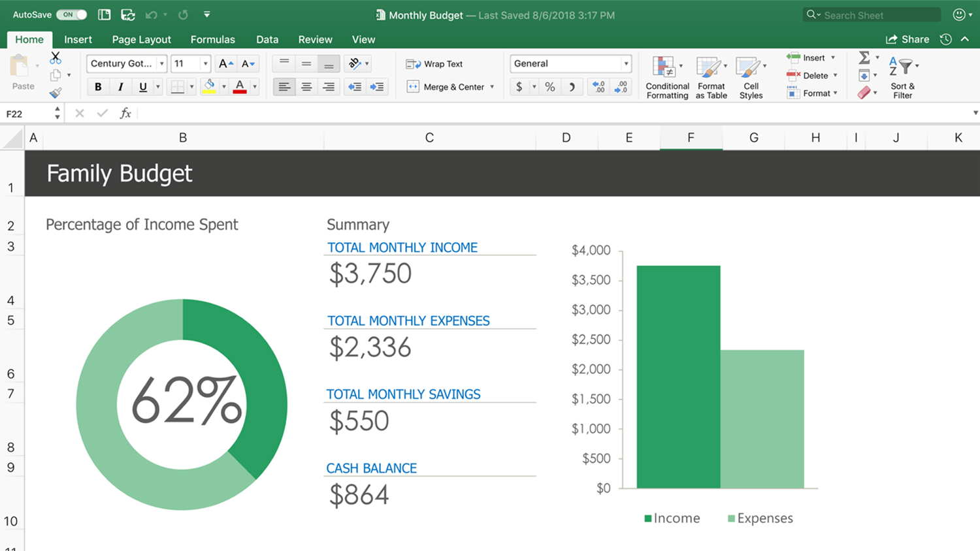This screenshot has height=551, width=980.
Task: Apply the yellow fill color swatch
Action: point(209,87)
